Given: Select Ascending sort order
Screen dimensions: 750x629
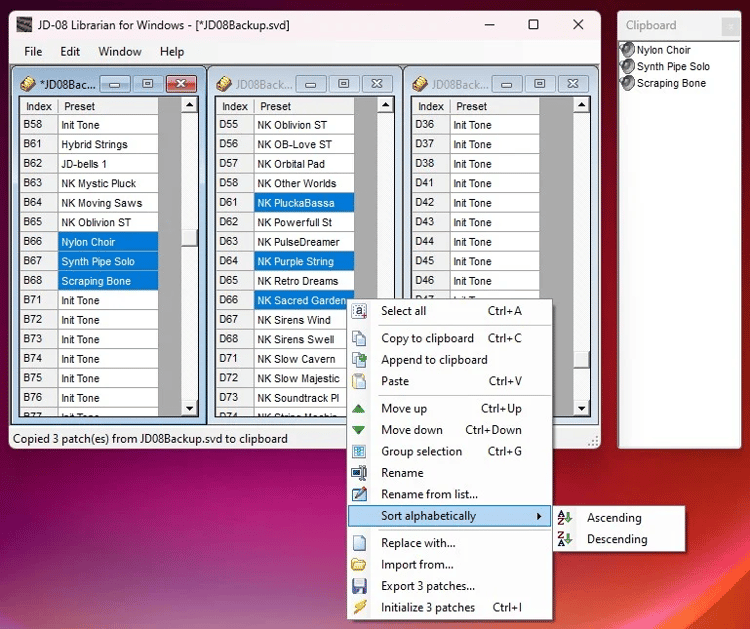Looking at the screenshot, I should [619, 518].
